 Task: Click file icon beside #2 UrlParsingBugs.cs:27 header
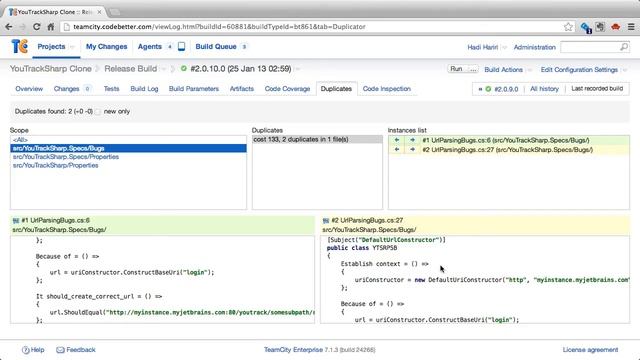(326, 220)
